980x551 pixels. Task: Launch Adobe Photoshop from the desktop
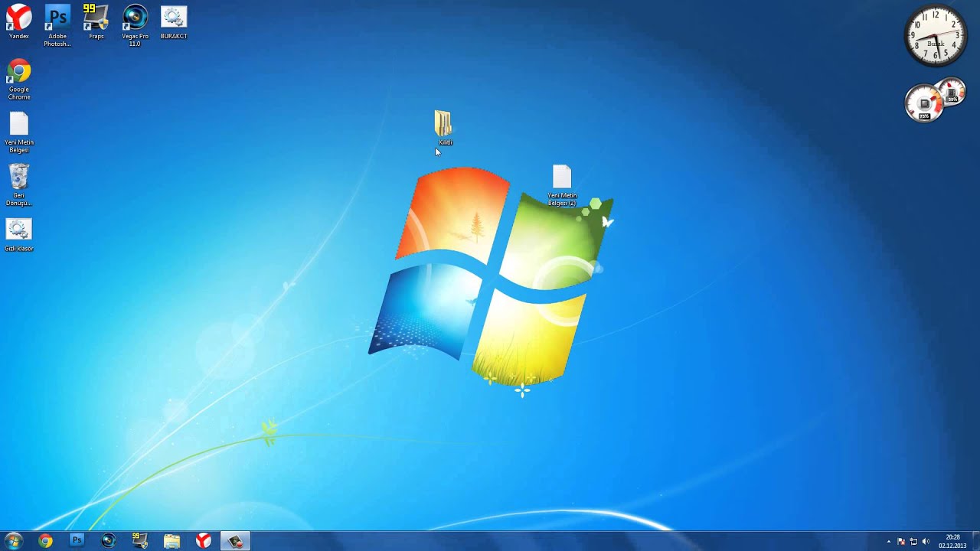57,25
